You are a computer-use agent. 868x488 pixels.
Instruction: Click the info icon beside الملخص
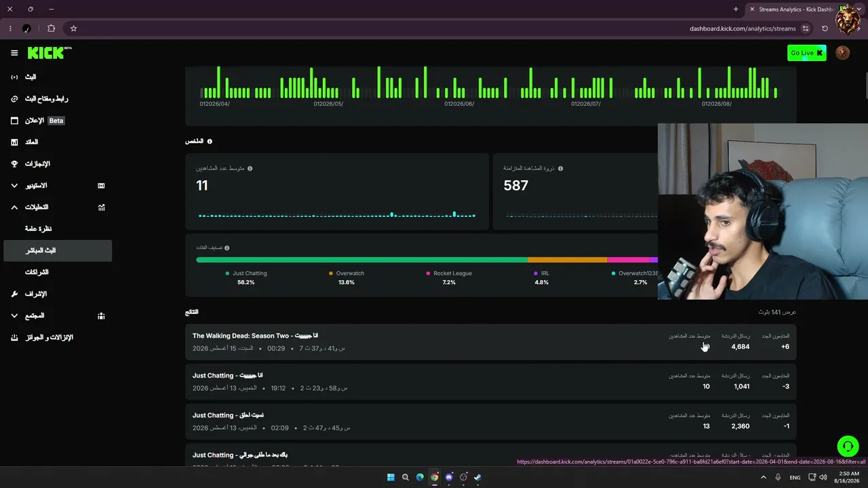tap(210, 141)
